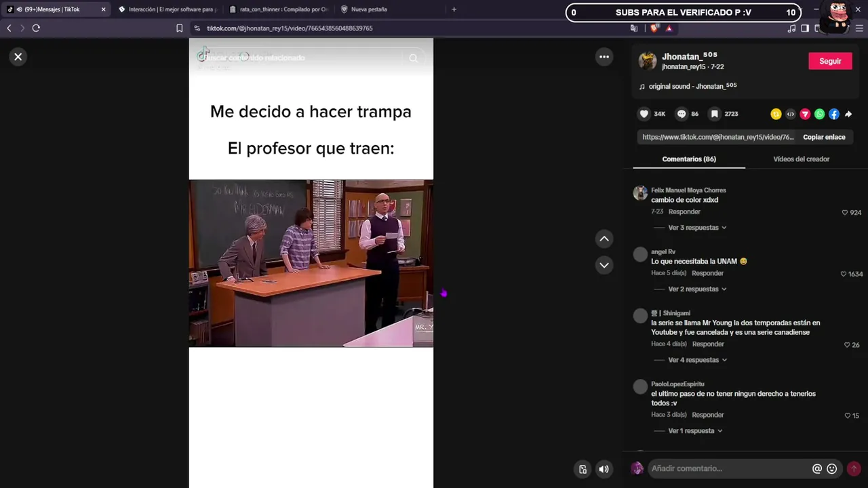Go back in browser history
868x488 pixels.
(x=9, y=28)
